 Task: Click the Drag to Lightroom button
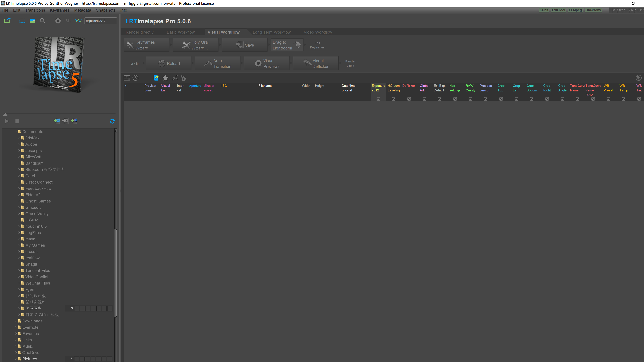[x=287, y=45]
